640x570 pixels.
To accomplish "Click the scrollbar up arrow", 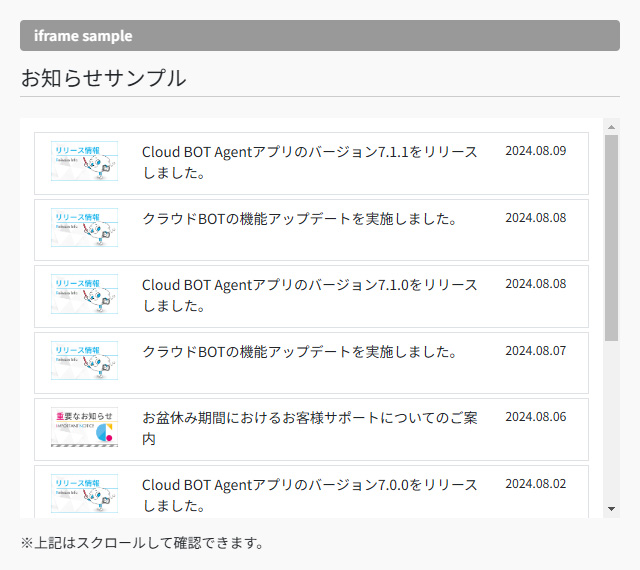I will 611,127.
